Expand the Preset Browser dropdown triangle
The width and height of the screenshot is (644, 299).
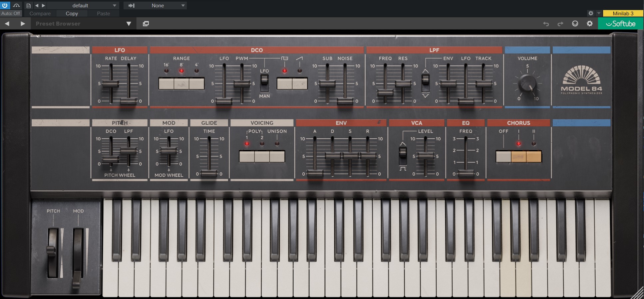tap(129, 24)
